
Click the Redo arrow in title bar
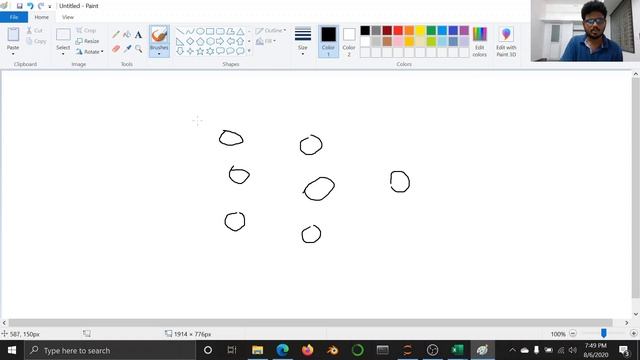tap(40, 6)
